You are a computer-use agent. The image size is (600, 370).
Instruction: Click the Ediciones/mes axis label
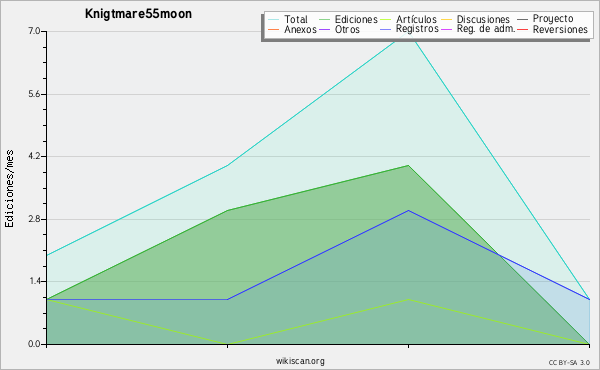point(9,188)
